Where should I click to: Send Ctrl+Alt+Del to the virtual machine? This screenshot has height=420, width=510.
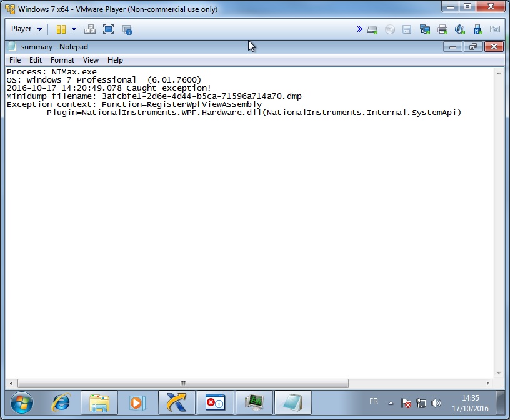click(90, 29)
